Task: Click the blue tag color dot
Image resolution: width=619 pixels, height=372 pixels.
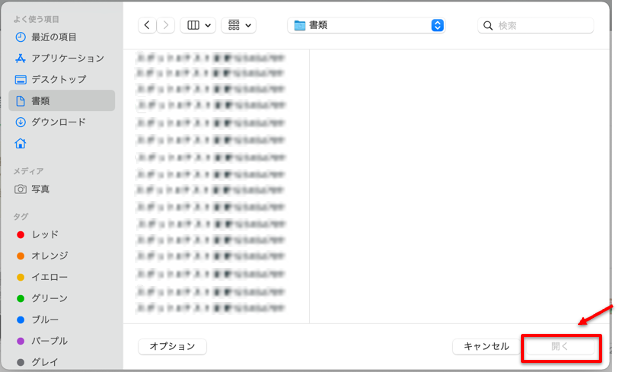Action: [21, 320]
